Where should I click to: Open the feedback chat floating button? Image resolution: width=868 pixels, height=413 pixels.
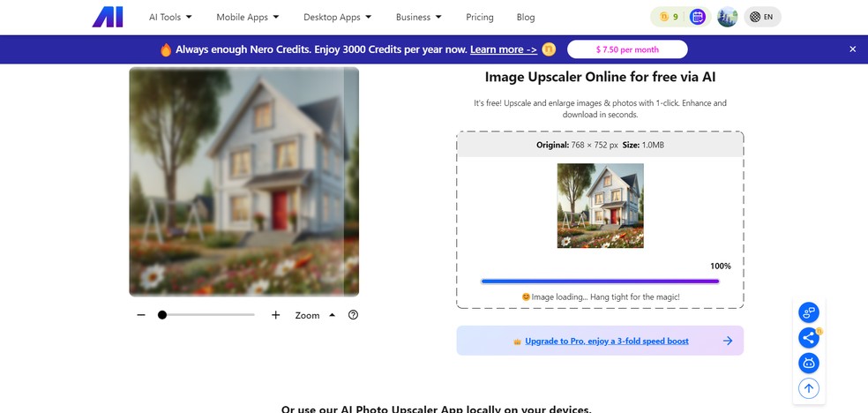pyautogui.click(x=809, y=312)
